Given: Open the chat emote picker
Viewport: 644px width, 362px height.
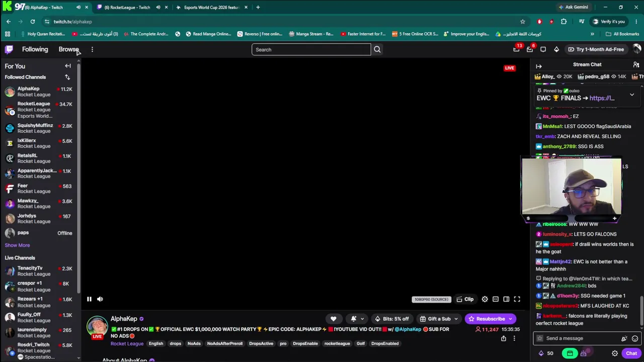Looking at the screenshot, I should (635, 338).
